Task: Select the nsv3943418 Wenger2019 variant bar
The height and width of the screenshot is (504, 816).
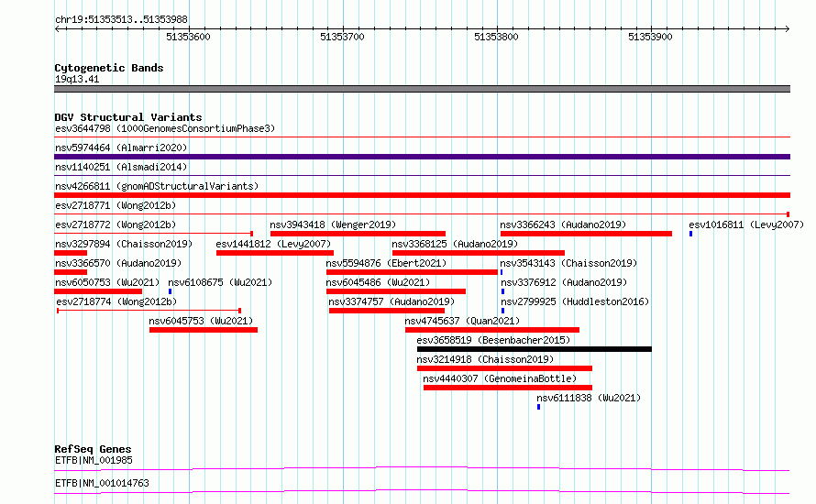Action: click(358, 234)
